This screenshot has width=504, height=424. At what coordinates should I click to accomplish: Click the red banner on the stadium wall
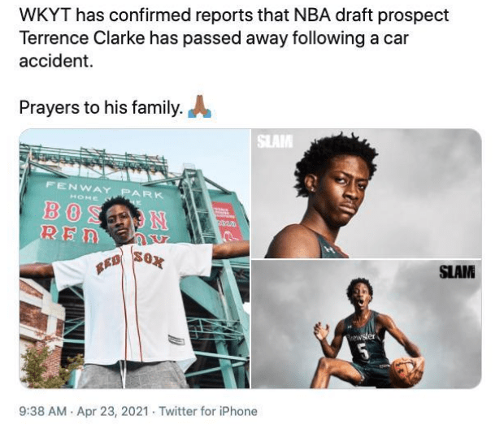[227, 221]
